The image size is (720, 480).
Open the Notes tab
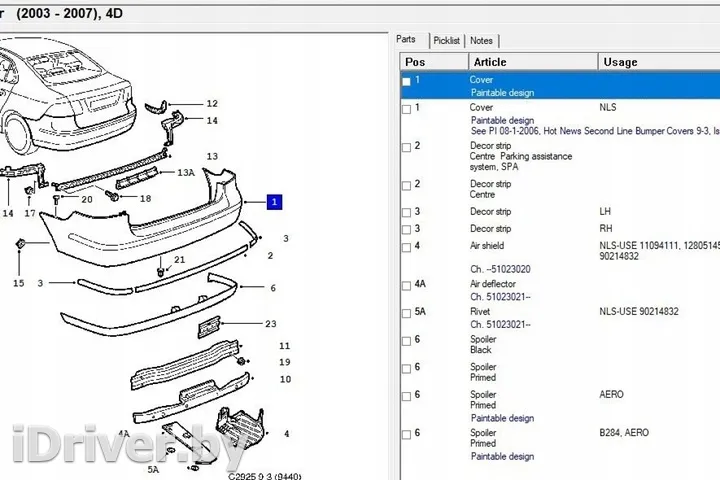pyautogui.click(x=481, y=40)
